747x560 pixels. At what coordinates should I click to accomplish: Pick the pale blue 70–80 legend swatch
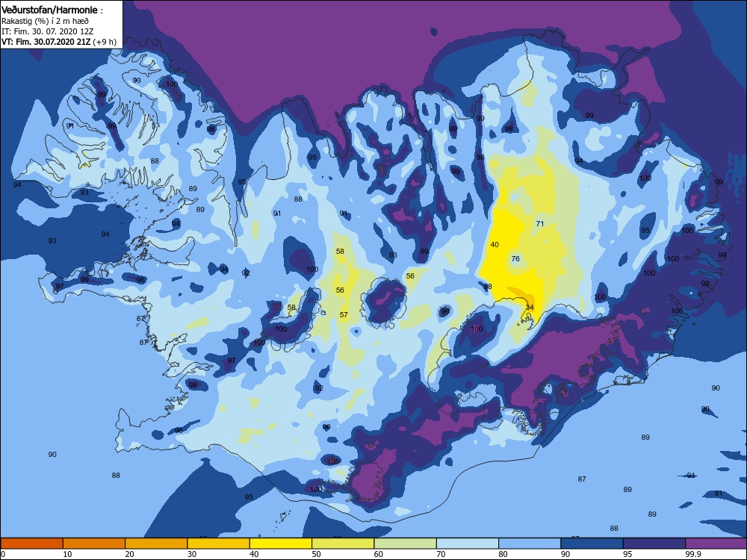[468, 544]
